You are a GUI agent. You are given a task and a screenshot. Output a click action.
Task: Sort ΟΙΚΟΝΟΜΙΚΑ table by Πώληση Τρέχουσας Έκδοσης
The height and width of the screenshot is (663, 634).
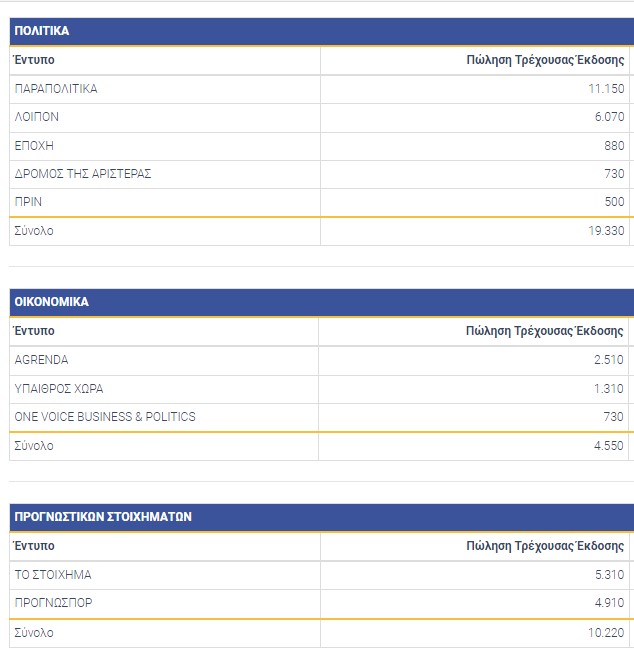(x=545, y=331)
